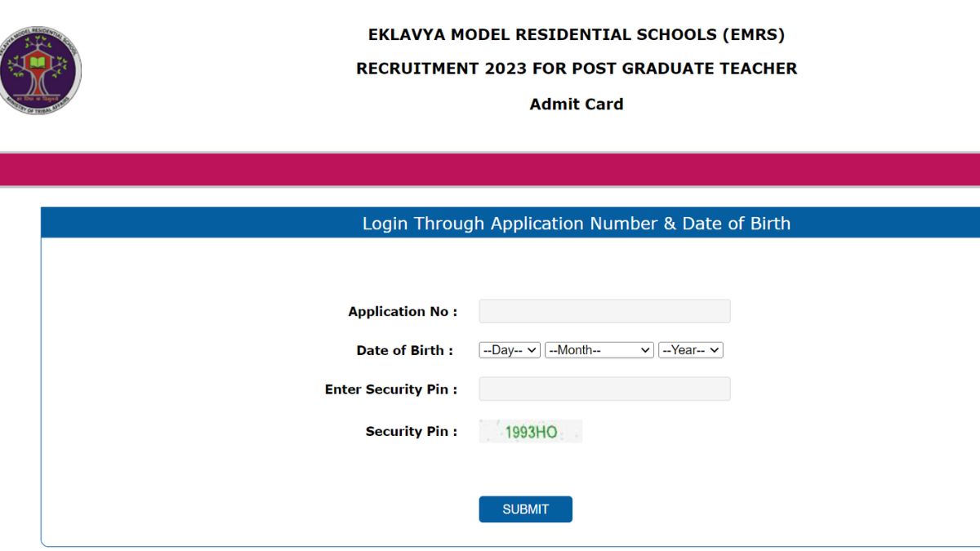Image resolution: width=980 pixels, height=551 pixels.
Task: Click the Eklavya Model Residential Schools title
Action: (x=577, y=35)
